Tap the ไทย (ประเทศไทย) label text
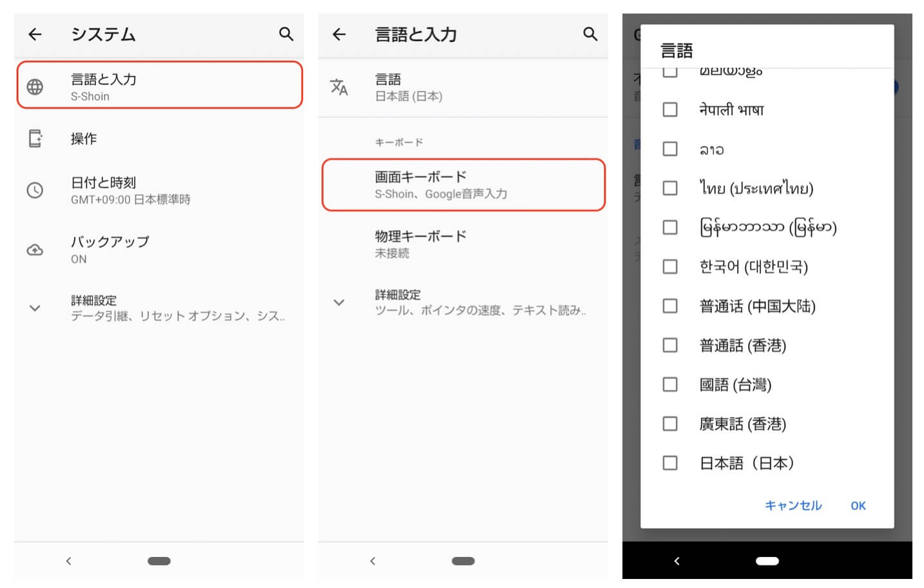This screenshot has height=588, width=924. point(756,188)
